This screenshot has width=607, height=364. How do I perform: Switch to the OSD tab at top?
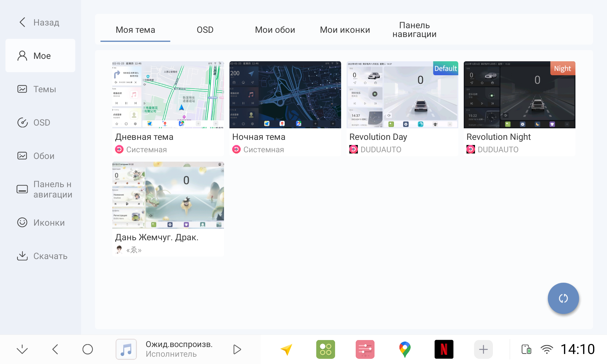[x=205, y=30]
